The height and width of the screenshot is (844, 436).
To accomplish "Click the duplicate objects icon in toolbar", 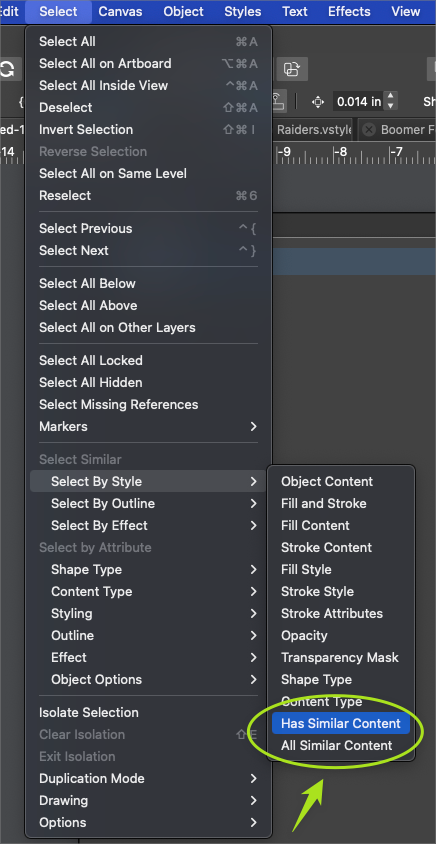I will click(292, 69).
